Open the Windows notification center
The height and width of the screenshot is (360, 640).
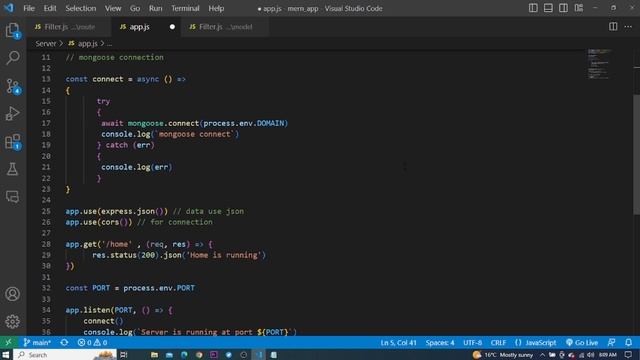point(629,355)
